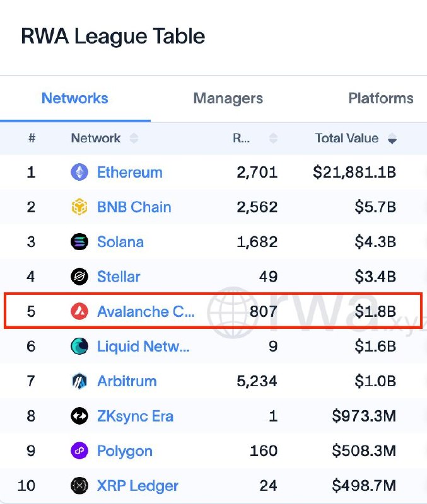The height and width of the screenshot is (504, 427).
Task: Toggle Total Value sort order arrow
Action: (x=392, y=139)
